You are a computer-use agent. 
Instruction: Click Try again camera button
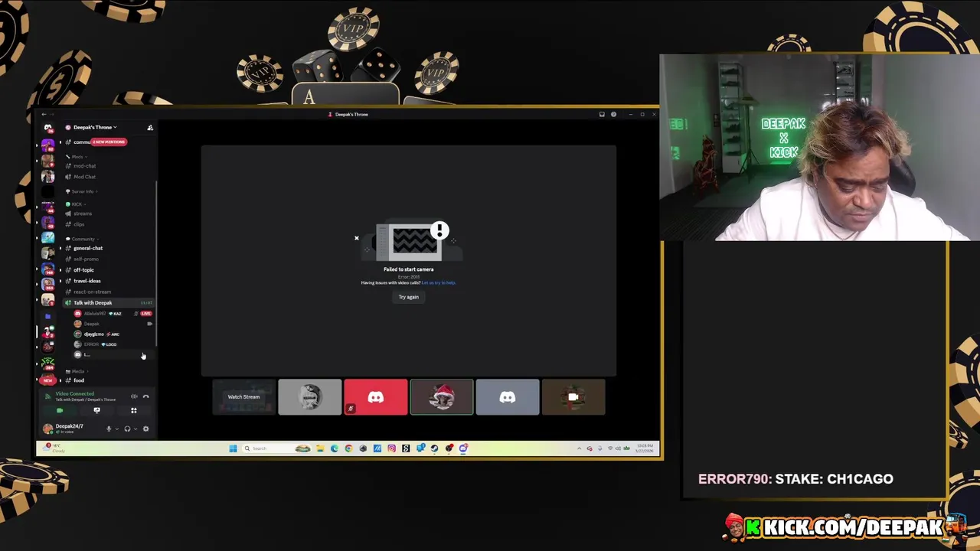tap(408, 297)
